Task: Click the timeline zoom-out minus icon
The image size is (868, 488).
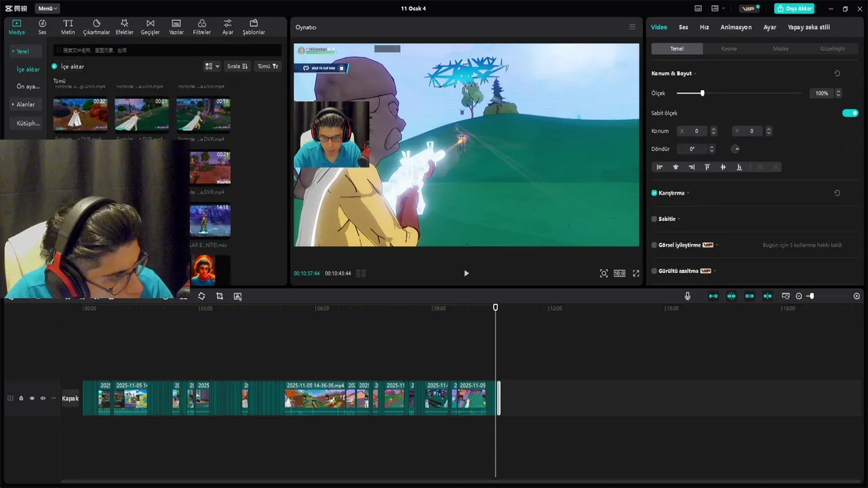Action: pos(799,296)
